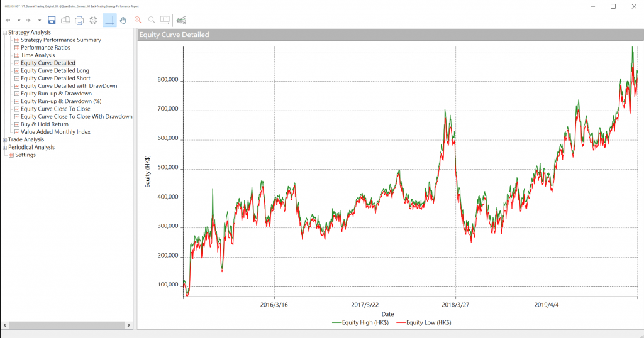This screenshot has height=338, width=644.
Task: Open the dropdown arrow beside the forward button
Action: (x=39, y=20)
